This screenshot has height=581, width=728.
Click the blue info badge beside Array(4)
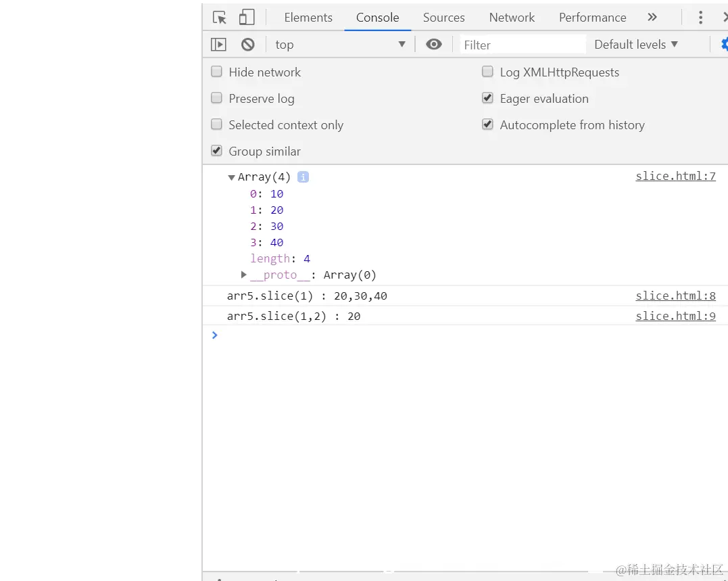(x=304, y=177)
